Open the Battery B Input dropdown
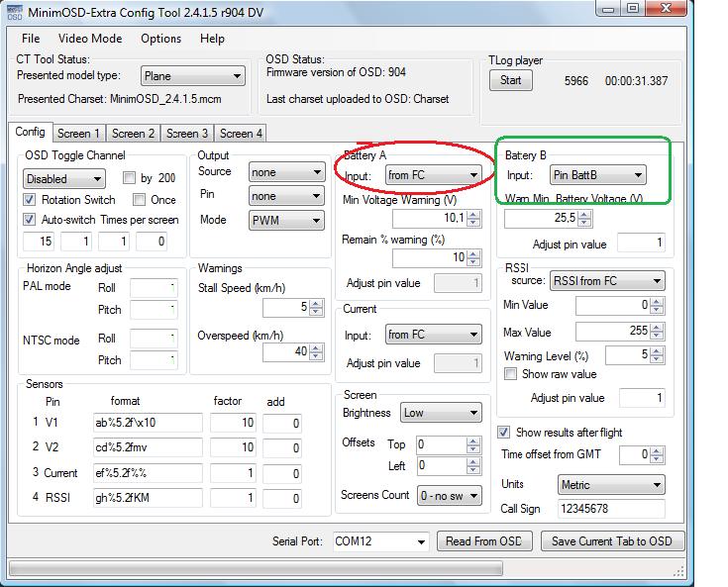Screen dimensions: 728x587 coord(597,175)
